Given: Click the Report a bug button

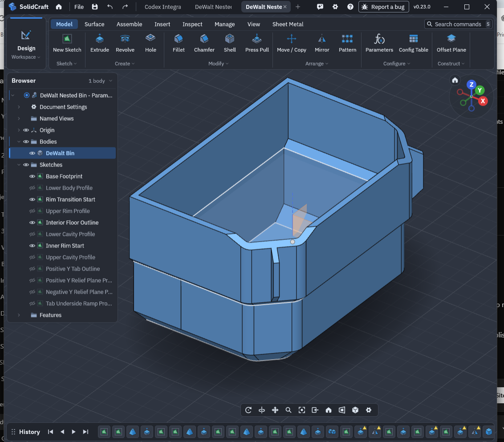Looking at the screenshot, I should pyautogui.click(x=383, y=7).
